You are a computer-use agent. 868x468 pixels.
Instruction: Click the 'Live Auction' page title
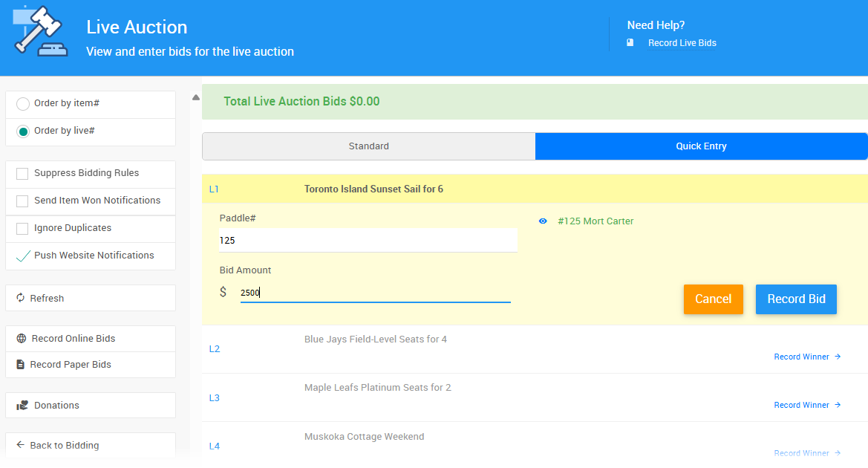(137, 27)
